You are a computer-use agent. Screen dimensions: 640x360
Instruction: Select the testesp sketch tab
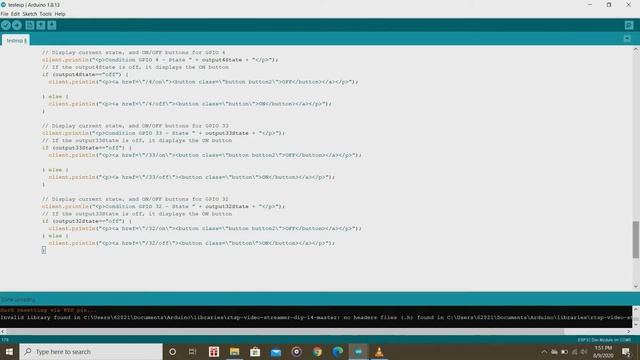click(16, 40)
